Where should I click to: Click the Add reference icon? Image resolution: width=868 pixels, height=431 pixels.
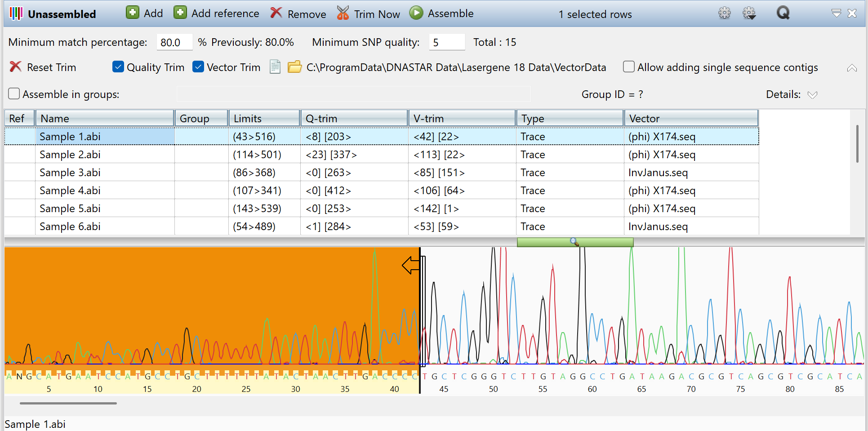[x=180, y=13]
